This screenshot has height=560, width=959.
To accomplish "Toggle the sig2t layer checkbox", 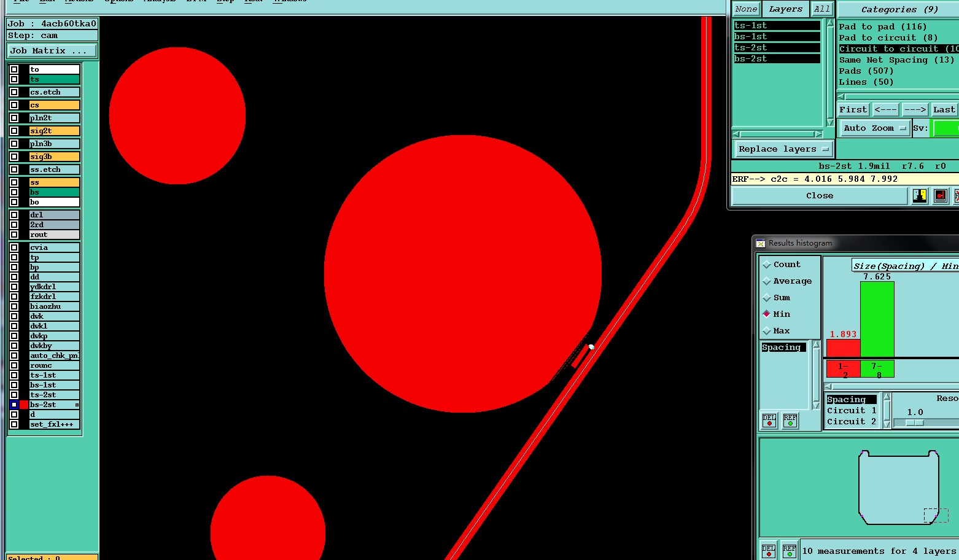I will pos(14,131).
